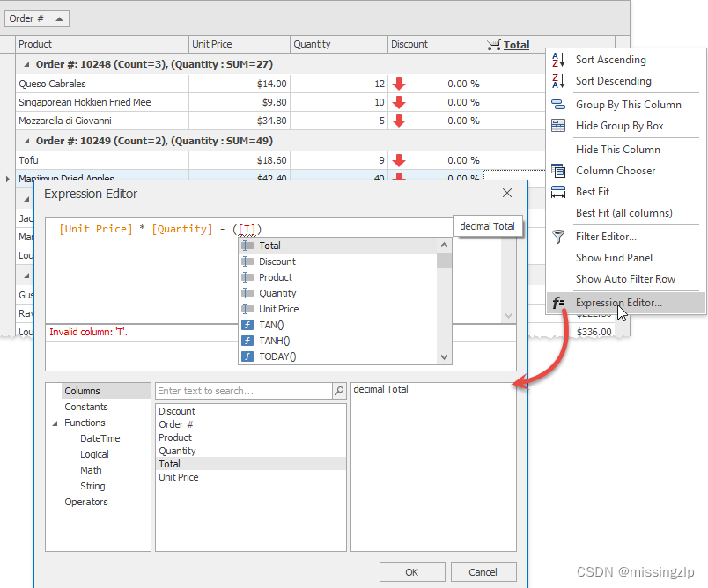Confirm the expression with OK
The width and height of the screenshot is (708, 588).
click(x=412, y=572)
